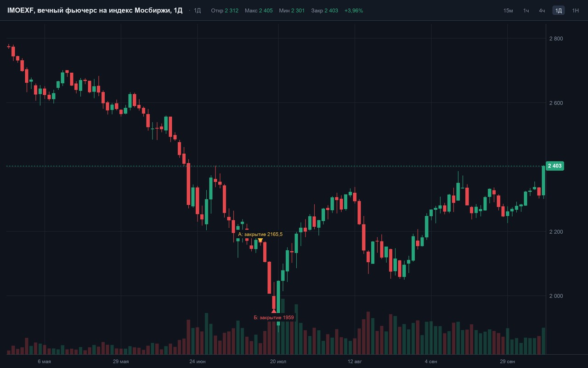
Task: Select the 'Б: закрытие 1959' annotation
Action: click(x=274, y=317)
